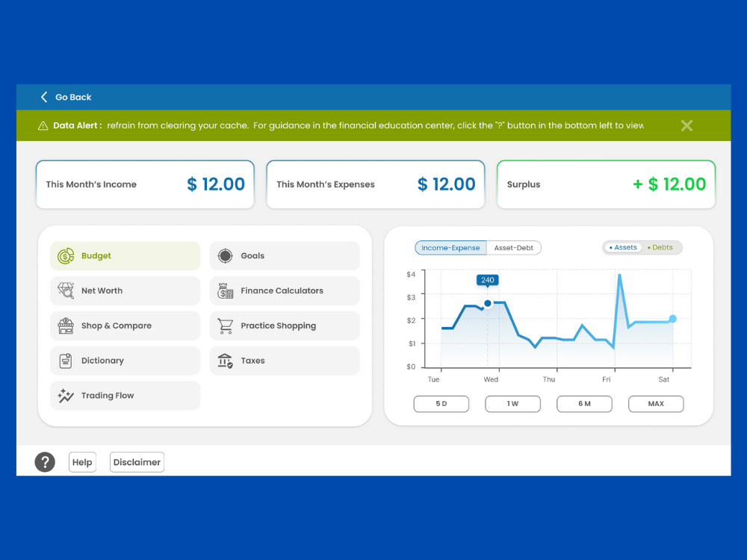747x560 pixels.
Task: Set chart range to 1 W
Action: click(512, 404)
